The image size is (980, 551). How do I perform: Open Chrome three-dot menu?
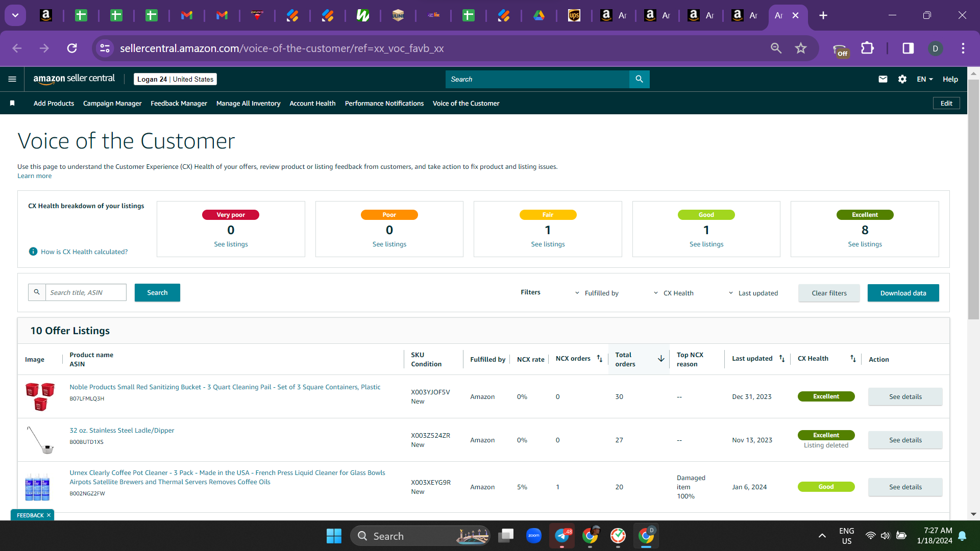(x=963, y=48)
